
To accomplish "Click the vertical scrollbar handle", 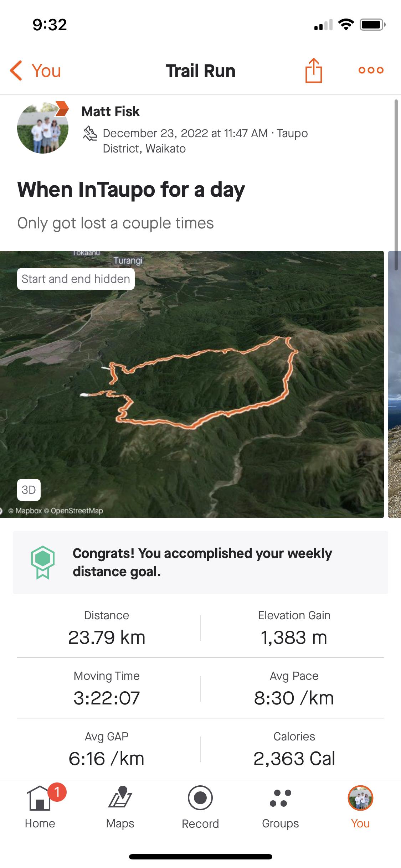I will tap(396, 185).
